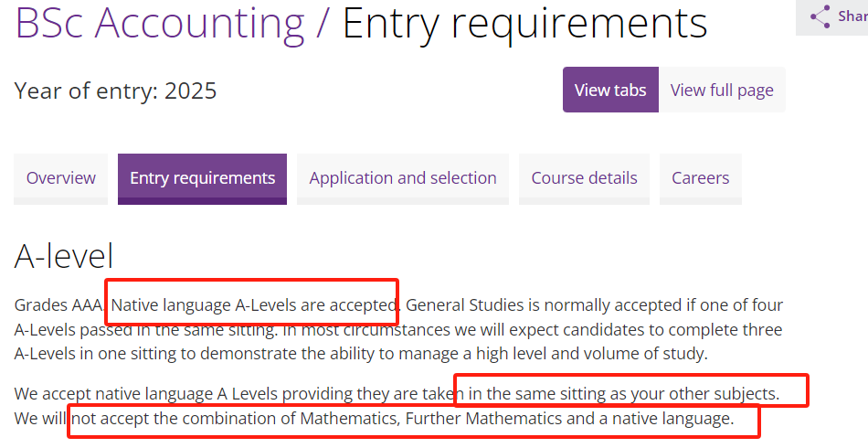Click the Share icon

820,16
